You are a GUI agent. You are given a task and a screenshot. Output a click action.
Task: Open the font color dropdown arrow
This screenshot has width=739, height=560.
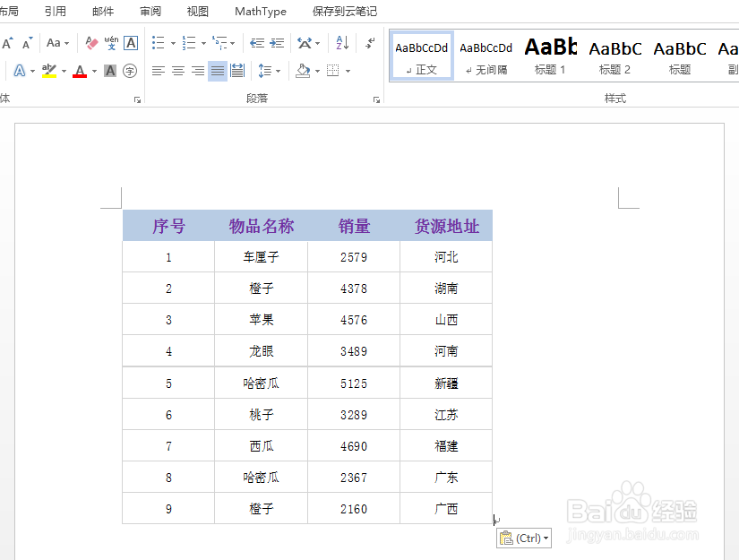[x=94, y=71]
